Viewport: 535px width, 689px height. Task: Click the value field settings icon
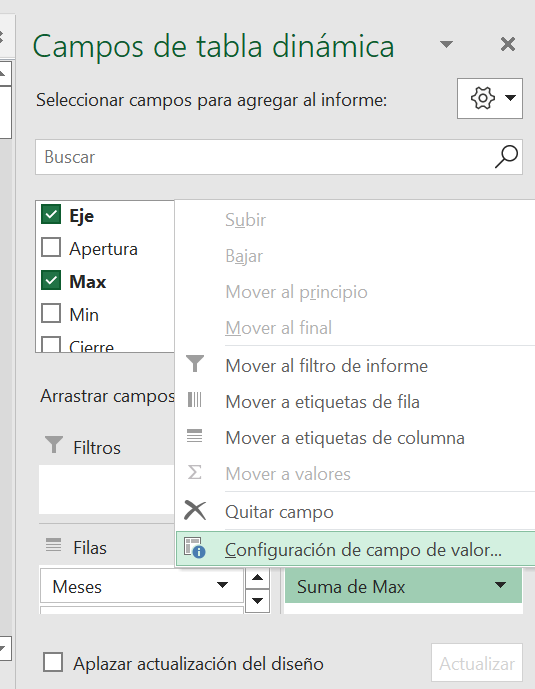(195, 548)
